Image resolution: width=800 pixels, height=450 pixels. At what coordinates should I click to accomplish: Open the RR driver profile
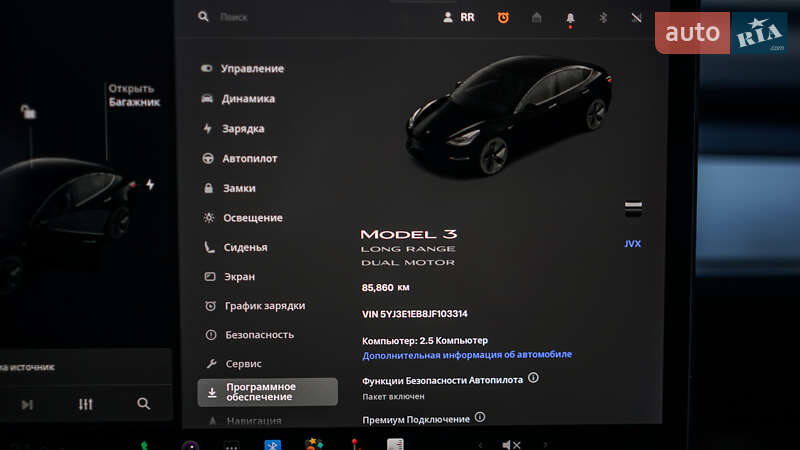point(459,17)
